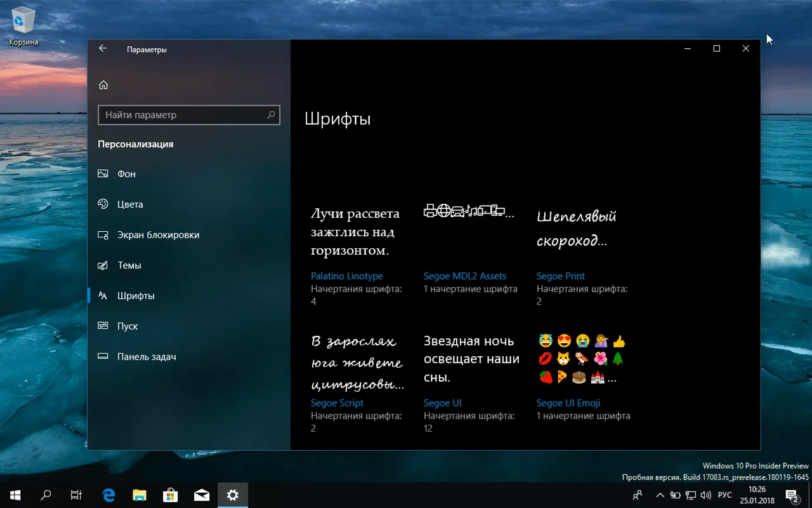Viewport: 812px width, 508px height.
Task: Switch input language via РУС indicator
Action: click(724, 495)
